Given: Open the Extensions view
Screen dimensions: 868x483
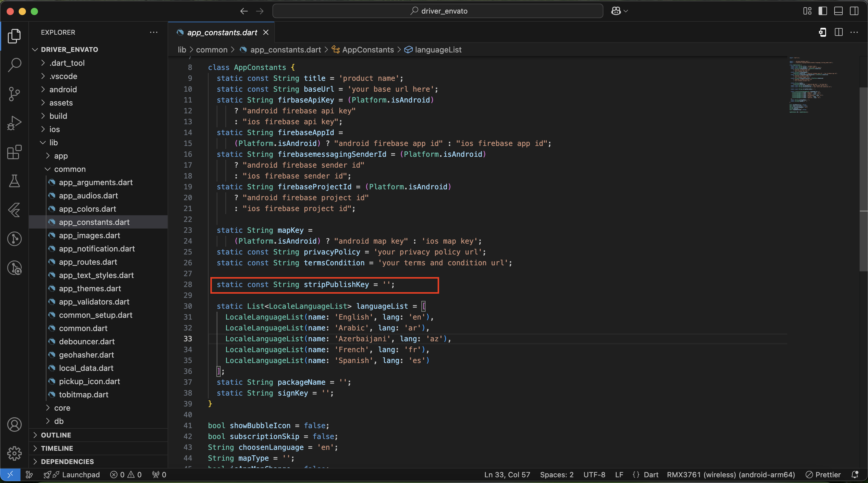Looking at the screenshot, I should [x=14, y=152].
